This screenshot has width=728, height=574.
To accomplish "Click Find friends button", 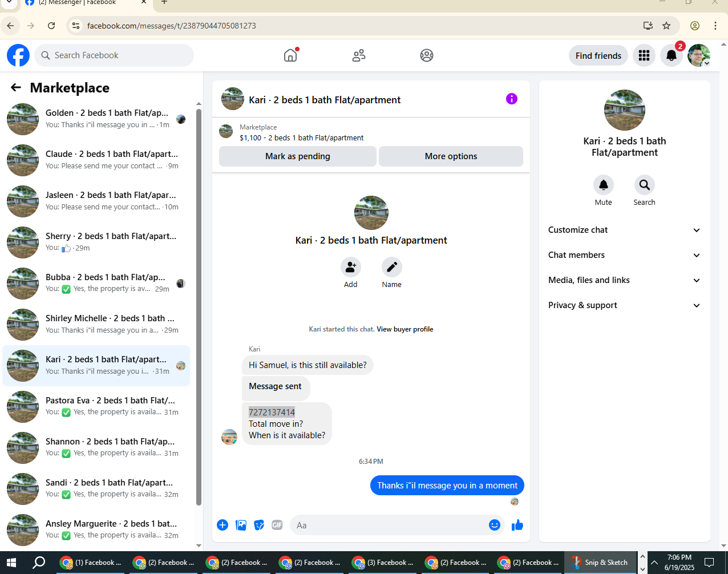I will (598, 55).
